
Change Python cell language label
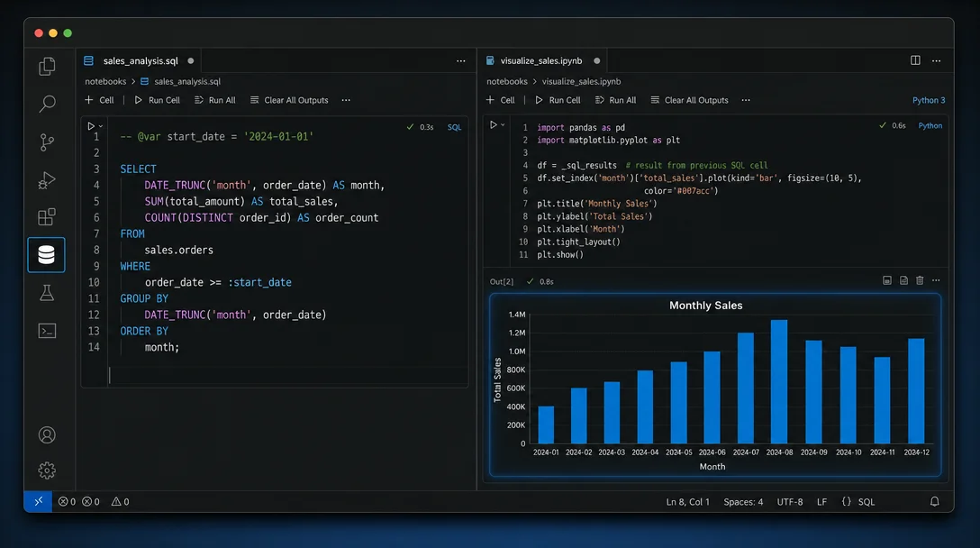tap(930, 126)
